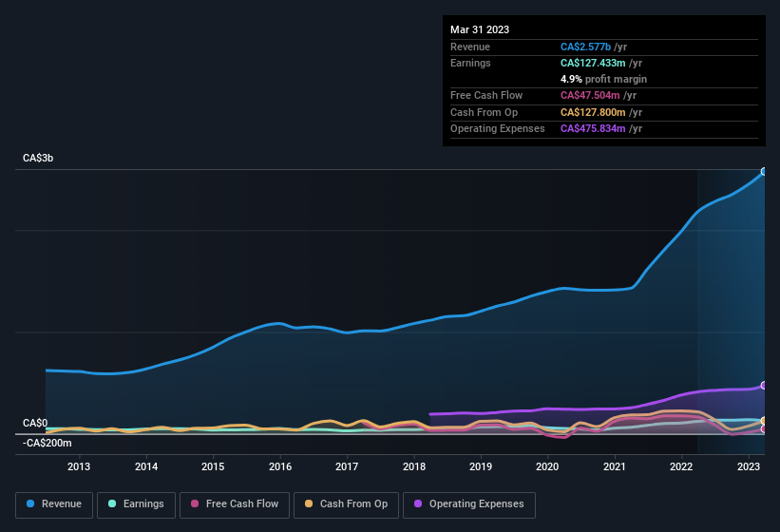
Task: Click the 2019 x-axis label
Action: 481,466
